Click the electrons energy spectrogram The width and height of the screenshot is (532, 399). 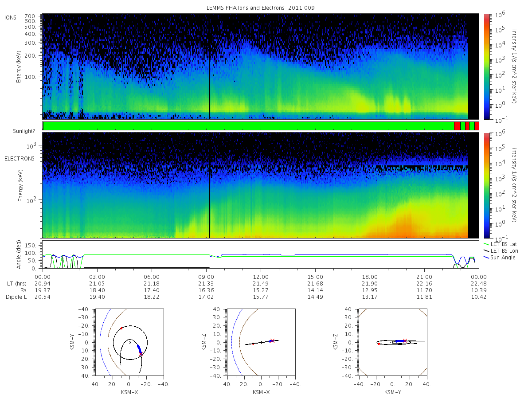coord(261,185)
